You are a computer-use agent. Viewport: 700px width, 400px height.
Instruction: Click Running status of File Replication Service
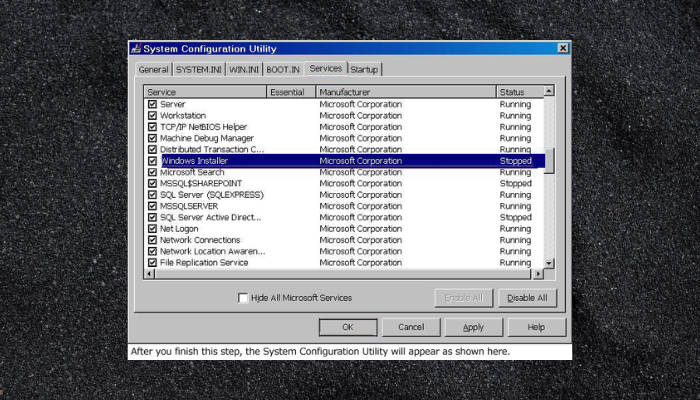click(515, 262)
